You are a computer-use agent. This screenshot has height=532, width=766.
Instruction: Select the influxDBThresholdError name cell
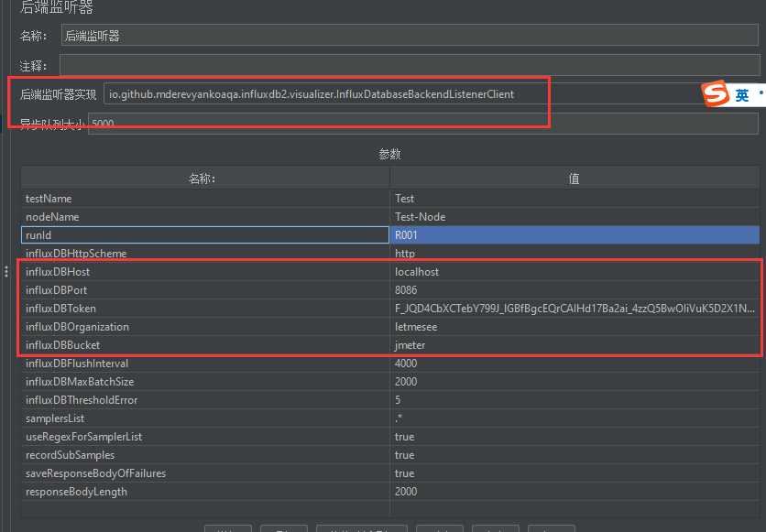click(205, 400)
